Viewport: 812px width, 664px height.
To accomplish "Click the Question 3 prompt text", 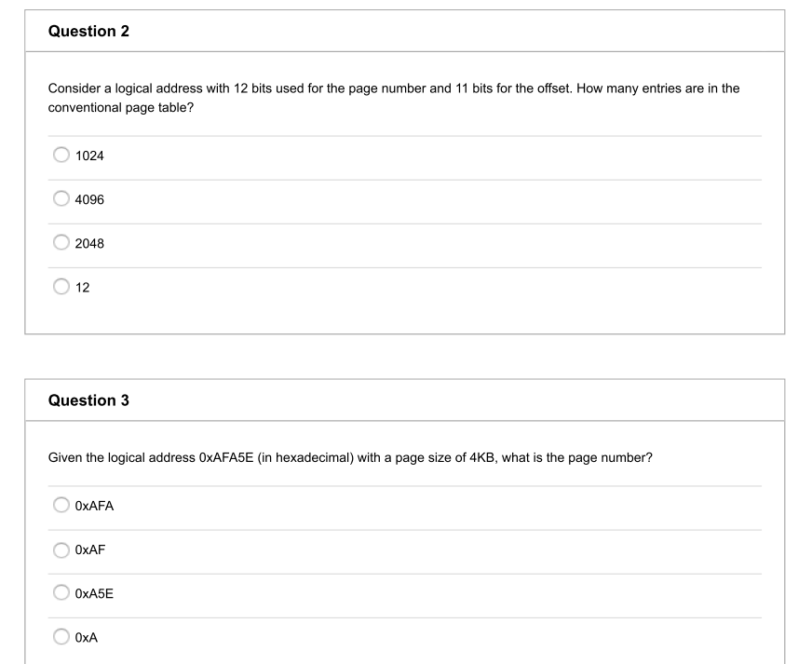I will (350, 457).
